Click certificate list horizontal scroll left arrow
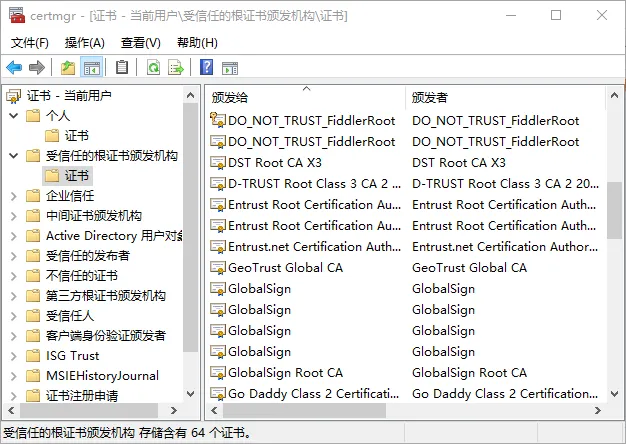 (x=214, y=410)
